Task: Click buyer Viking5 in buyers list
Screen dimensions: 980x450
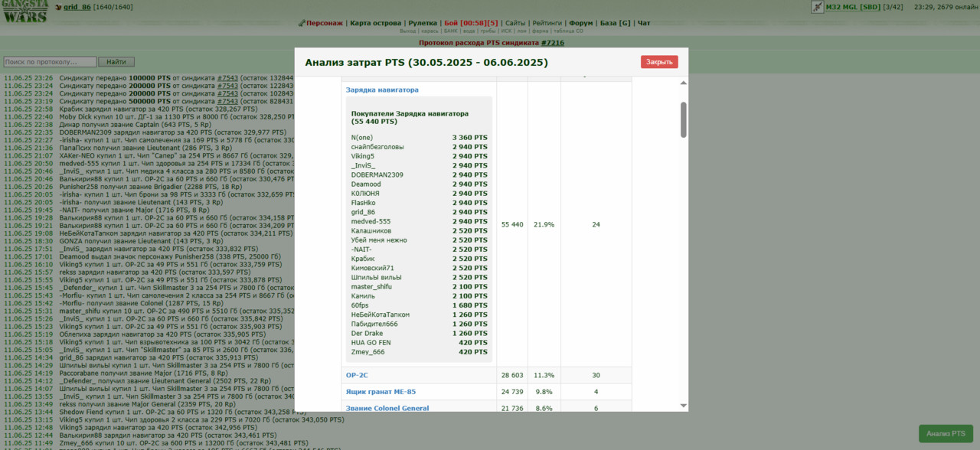Action: pos(363,156)
